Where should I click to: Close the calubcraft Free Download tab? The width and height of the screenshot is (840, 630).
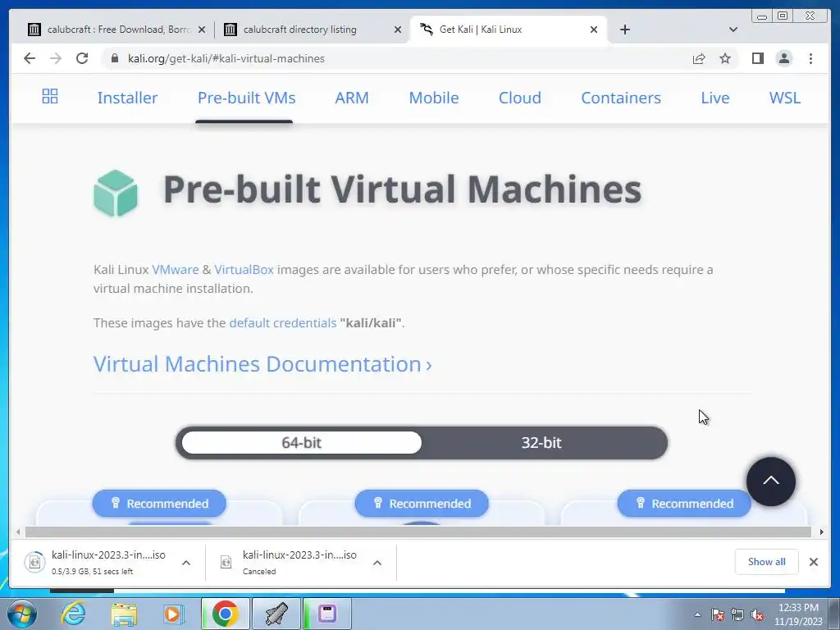coord(202,30)
